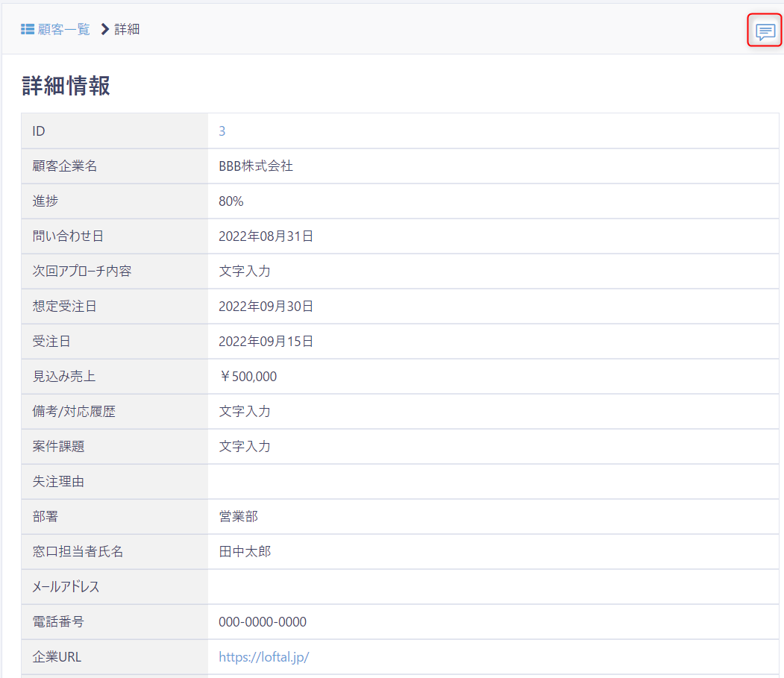
Task: Click the empty メールアドレス value cell
Action: coord(492,587)
